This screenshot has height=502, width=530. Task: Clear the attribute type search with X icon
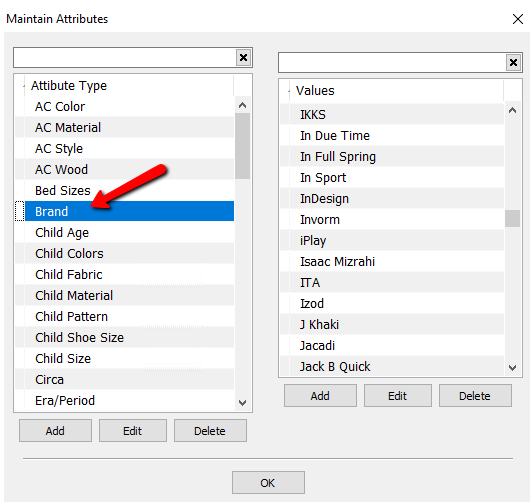point(243,58)
